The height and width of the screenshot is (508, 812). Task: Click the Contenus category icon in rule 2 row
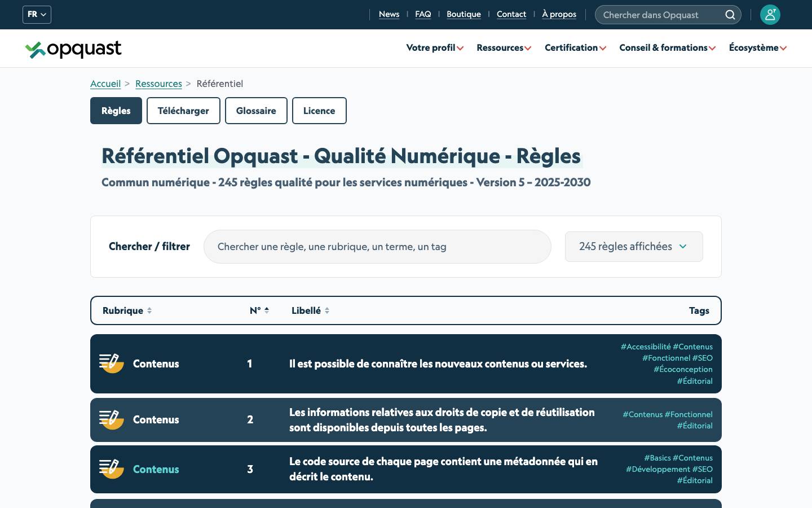(112, 419)
